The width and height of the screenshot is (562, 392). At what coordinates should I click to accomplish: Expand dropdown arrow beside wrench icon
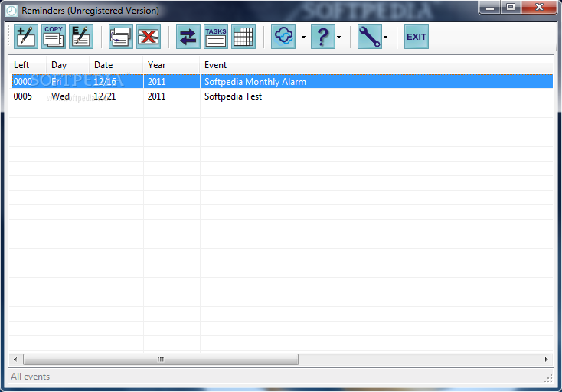(385, 37)
